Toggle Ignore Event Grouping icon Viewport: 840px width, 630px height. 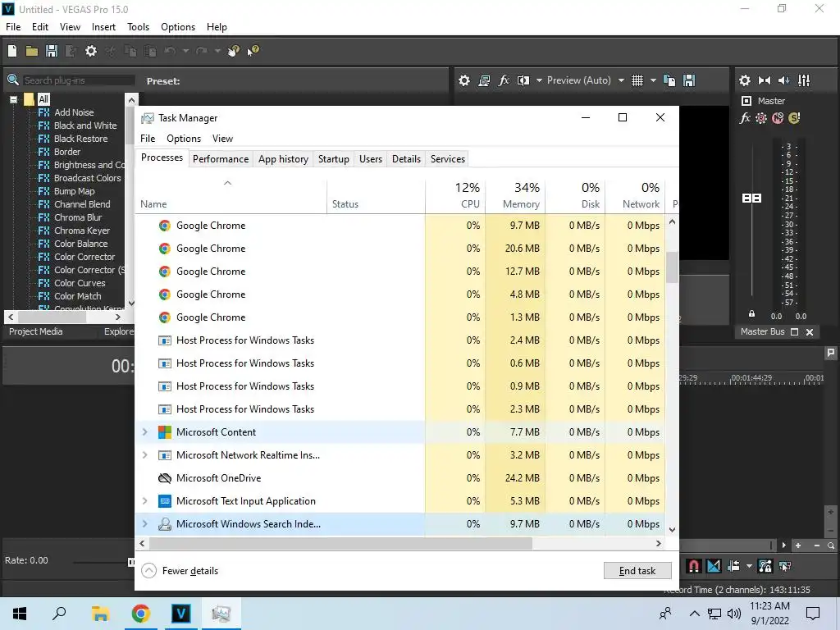click(785, 566)
